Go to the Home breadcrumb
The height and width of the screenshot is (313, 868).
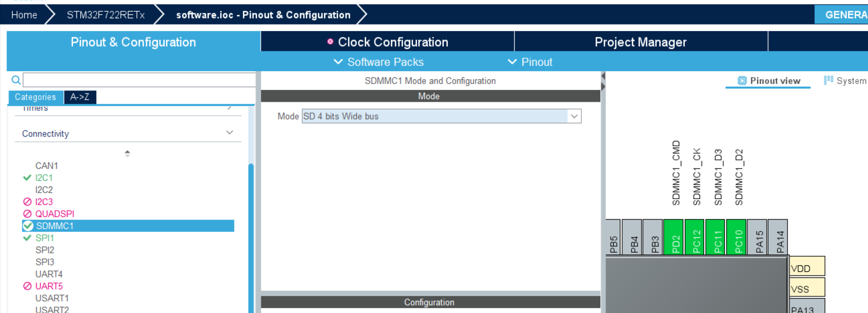(24, 15)
